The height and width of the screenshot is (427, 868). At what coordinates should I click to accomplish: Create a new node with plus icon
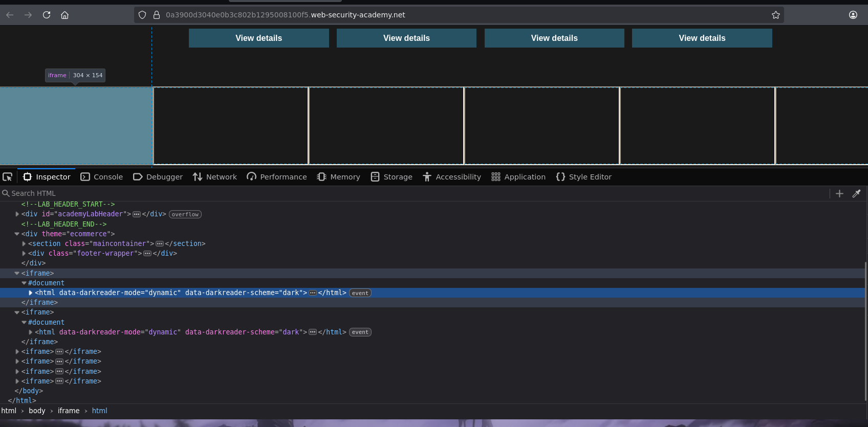coord(839,193)
